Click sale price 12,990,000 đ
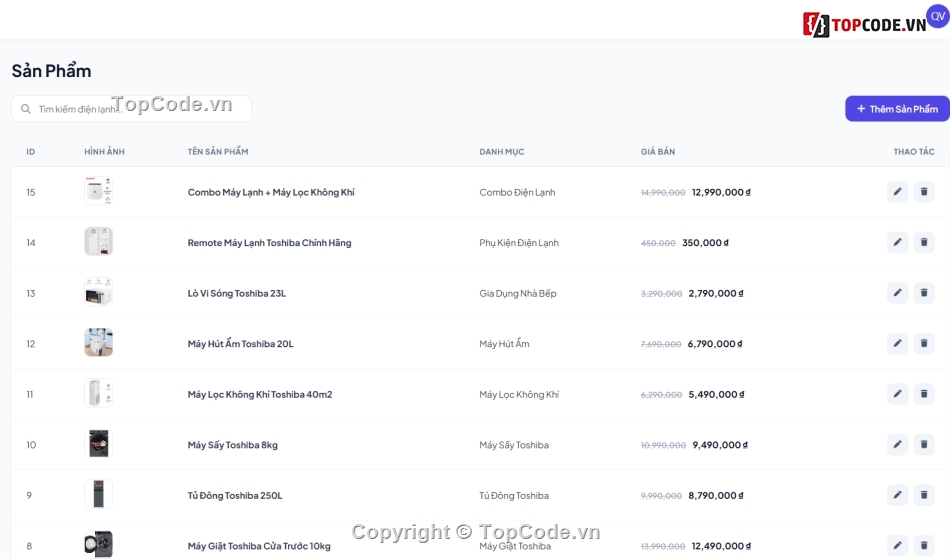The height and width of the screenshot is (559, 950). (x=721, y=192)
